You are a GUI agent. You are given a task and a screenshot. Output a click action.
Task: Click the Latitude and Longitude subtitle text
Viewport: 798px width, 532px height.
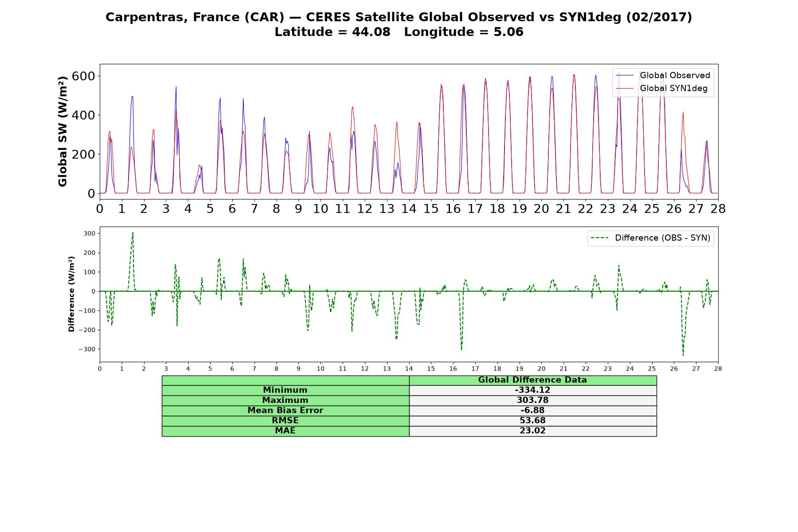pos(399,32)
